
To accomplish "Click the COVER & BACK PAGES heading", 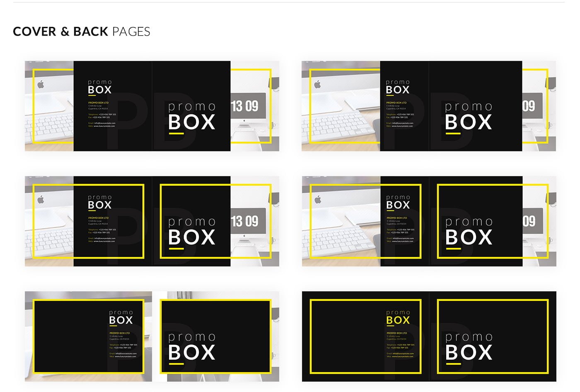I will click(x=82, y=31).
